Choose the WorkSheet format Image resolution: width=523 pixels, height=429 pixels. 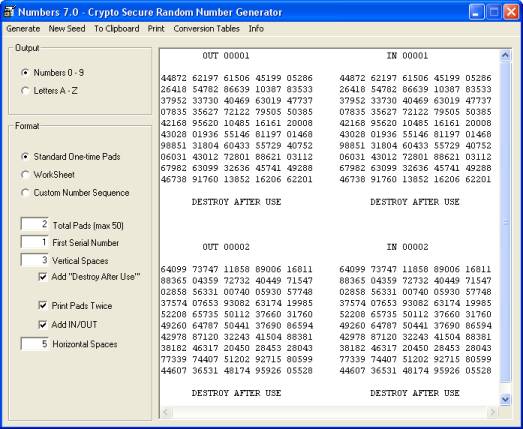48,174
